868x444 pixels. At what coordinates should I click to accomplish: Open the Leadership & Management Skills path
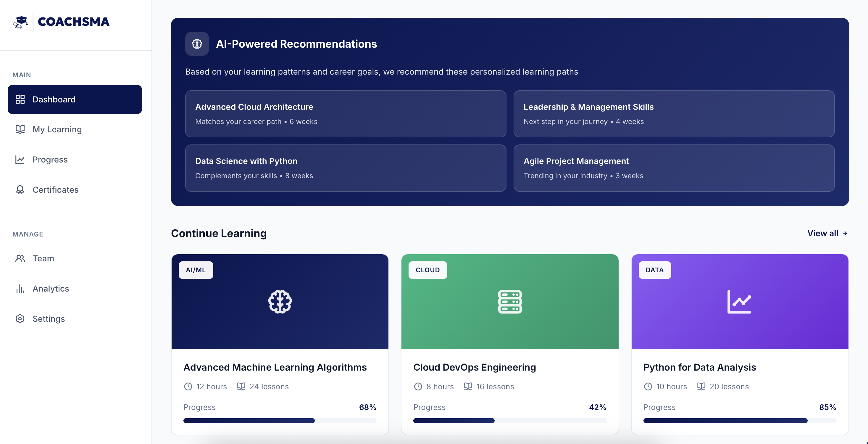[674, 114]
